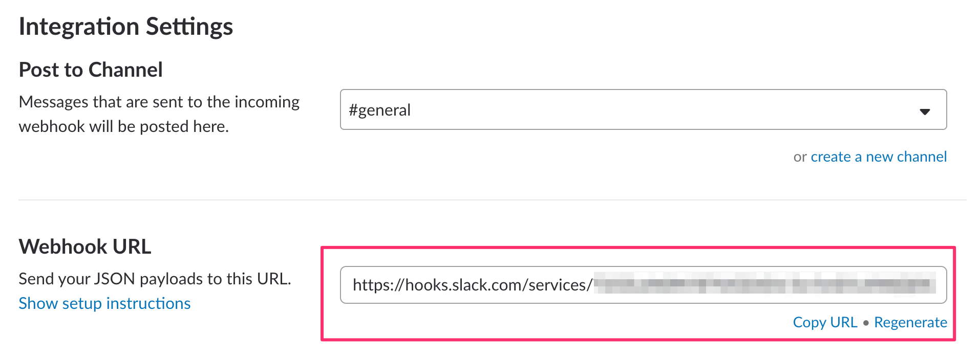This screenshot has height=358, width=980.
Task: Click the bullet separator beside Copy URL
Action: [x=866, y=323]
